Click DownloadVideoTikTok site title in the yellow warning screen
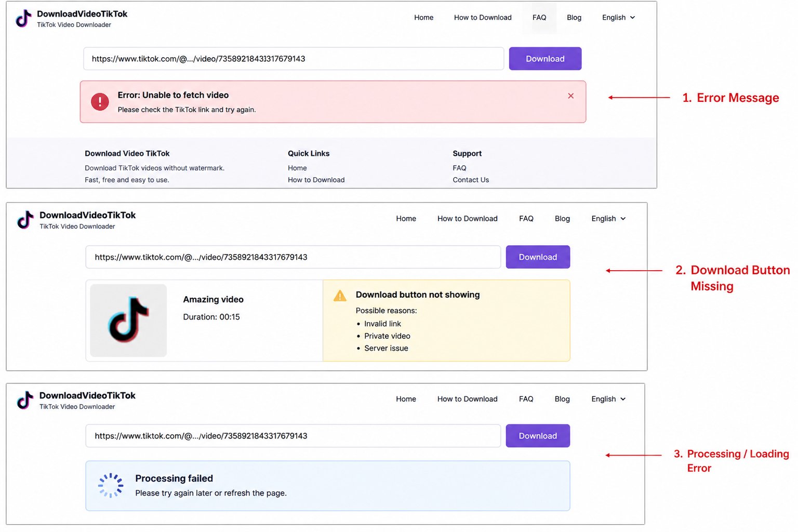The image size is (798, 532). pos(87,215)
